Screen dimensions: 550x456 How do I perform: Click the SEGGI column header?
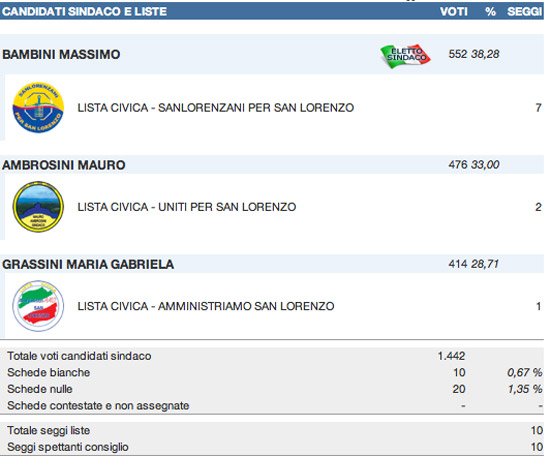point(525,12)
